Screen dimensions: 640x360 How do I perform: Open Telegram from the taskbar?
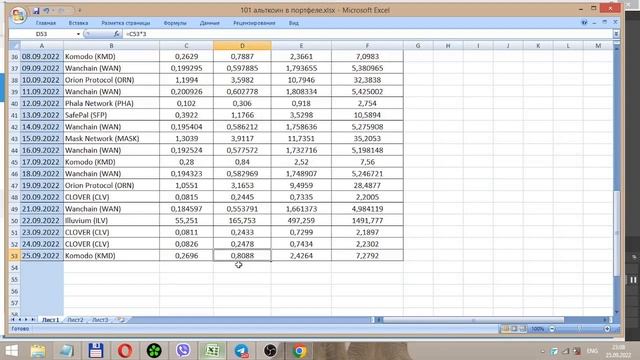tap(242, 351)
